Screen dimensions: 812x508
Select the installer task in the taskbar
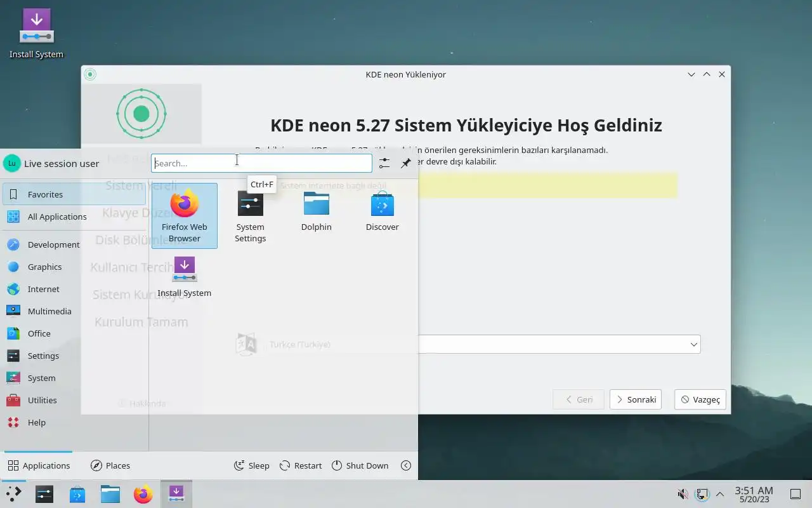pos(176,494)
